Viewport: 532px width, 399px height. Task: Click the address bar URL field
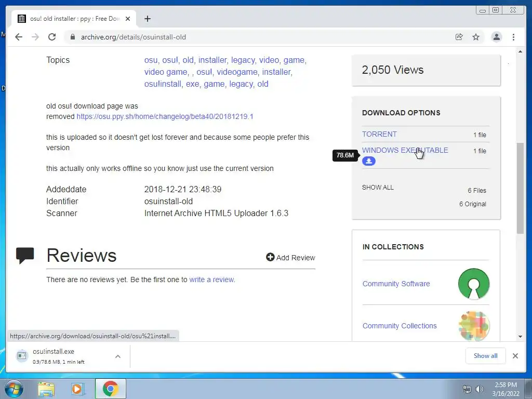[x=258, y=37]
